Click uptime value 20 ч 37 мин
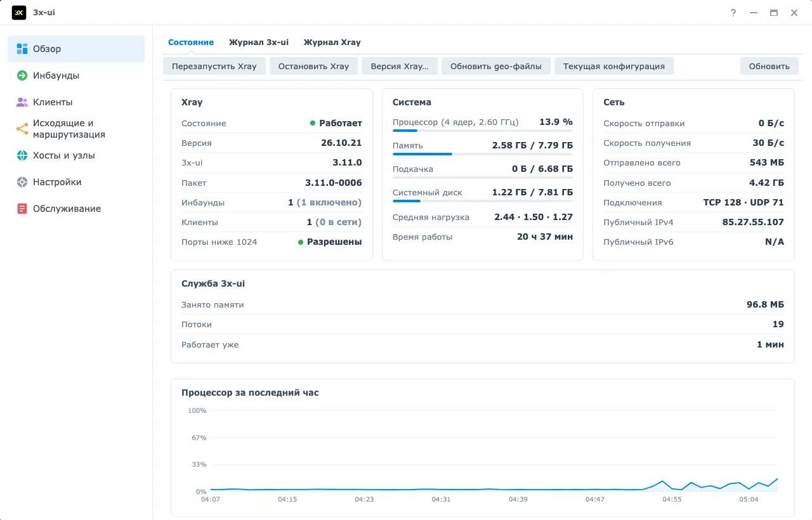 point(545,237)
